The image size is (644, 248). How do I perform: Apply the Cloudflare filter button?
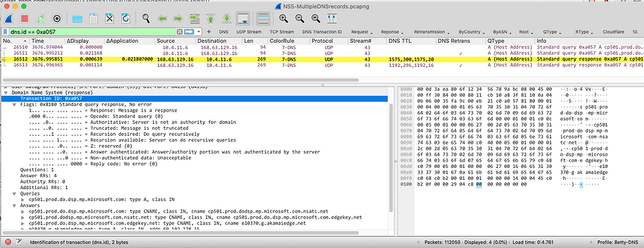point(614,31)
